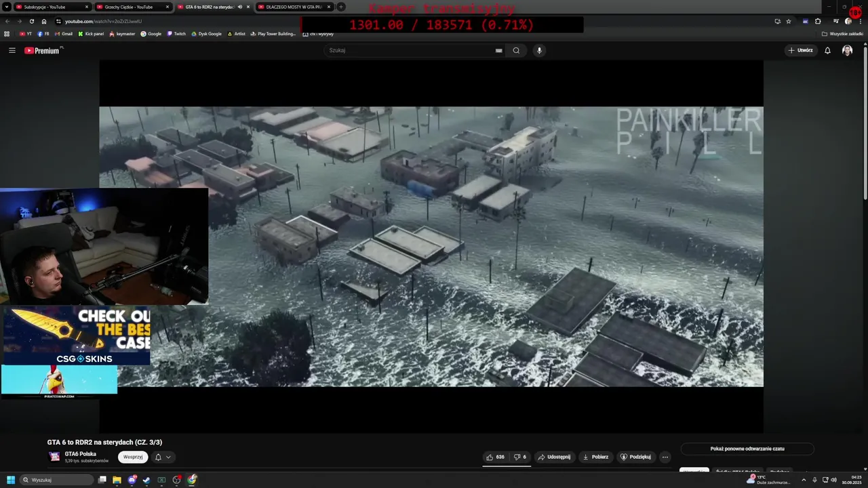
Task: Open taskbar volume speaker icon
Action: [833, 480]
